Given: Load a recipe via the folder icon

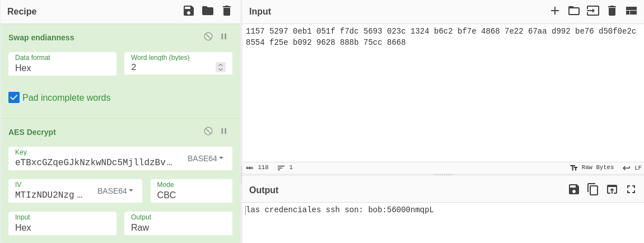Looking at the screenshot, I should [x=208, y=11].
